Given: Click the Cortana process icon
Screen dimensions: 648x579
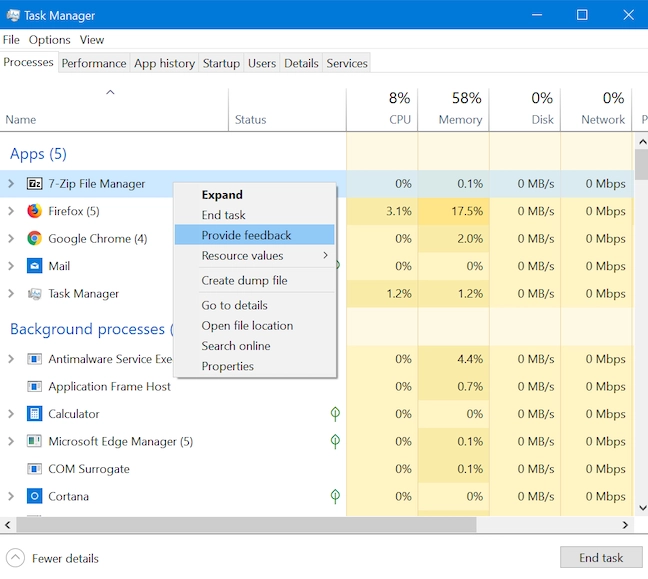Looking at the screenshot, I should click(34, 496).
